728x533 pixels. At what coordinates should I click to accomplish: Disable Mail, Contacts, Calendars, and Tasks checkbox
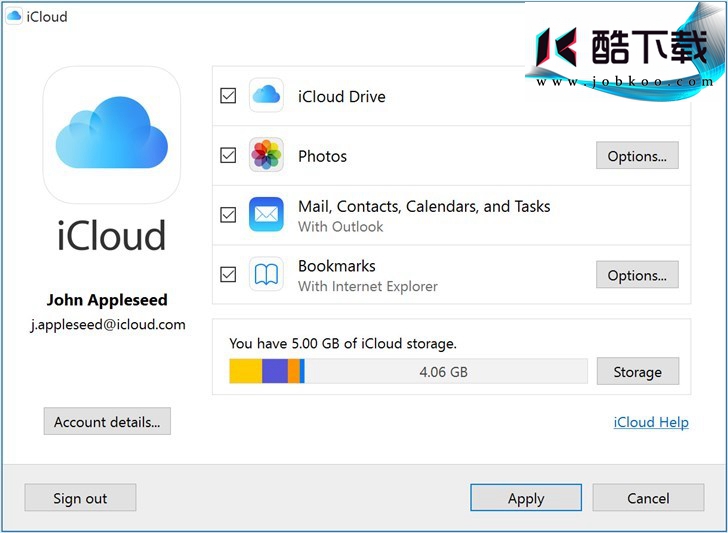click(x=228, y=214)
